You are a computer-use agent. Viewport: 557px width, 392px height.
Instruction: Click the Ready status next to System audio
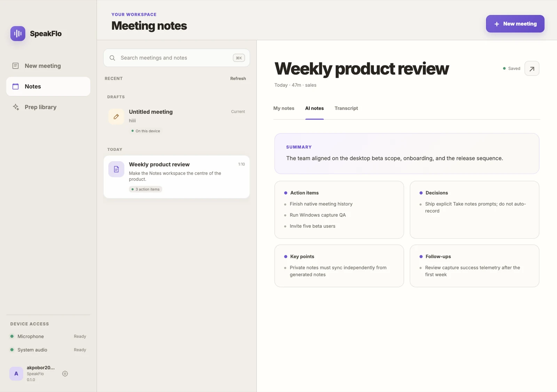[80, 350]
